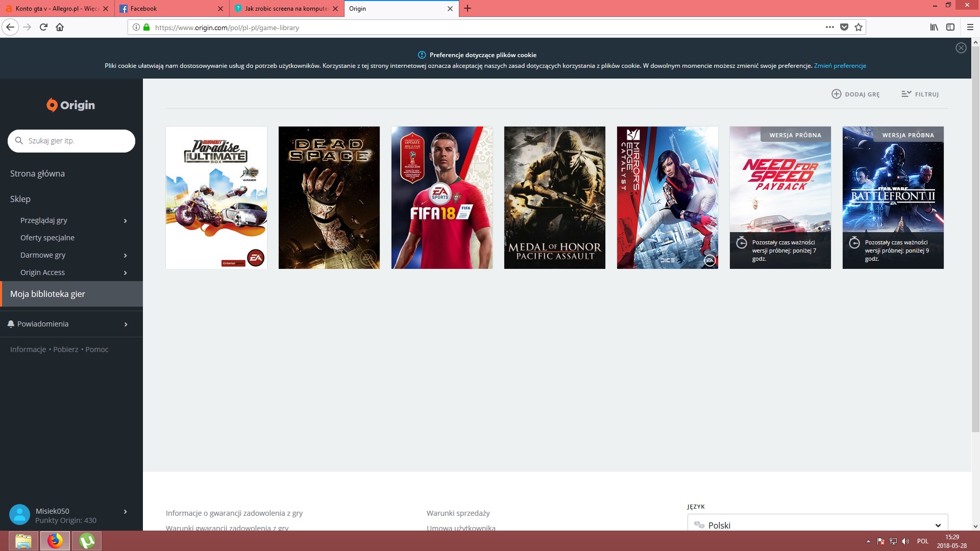The height and width of the screenshot is (551, 980).
Task: Reload the page with refresh icon
Action: pyautogui.click(x=44, y=27)
